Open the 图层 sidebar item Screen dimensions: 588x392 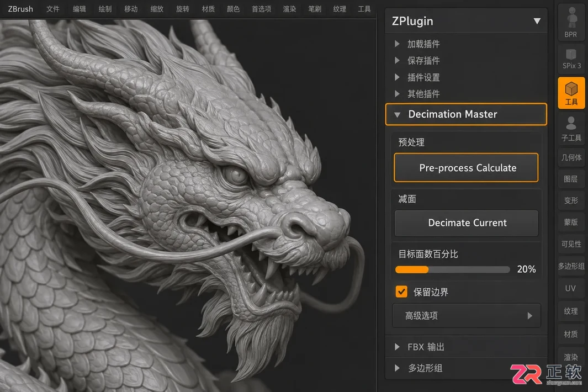point(571,179)
